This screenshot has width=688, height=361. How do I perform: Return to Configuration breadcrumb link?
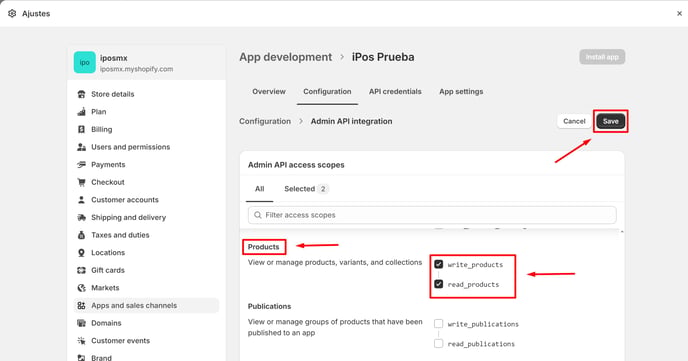tap(265, 121)
